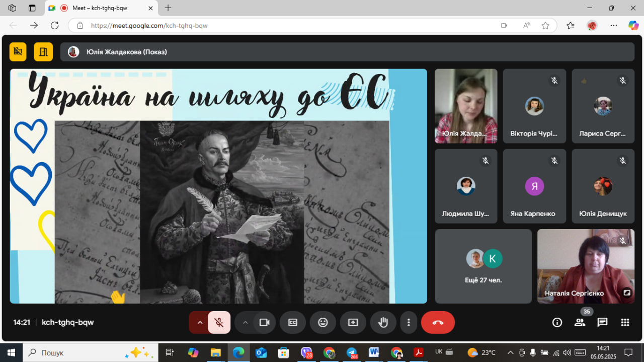View site information lock icon
The height and width of the screenshot is (362, 644).
click(79, 25)
